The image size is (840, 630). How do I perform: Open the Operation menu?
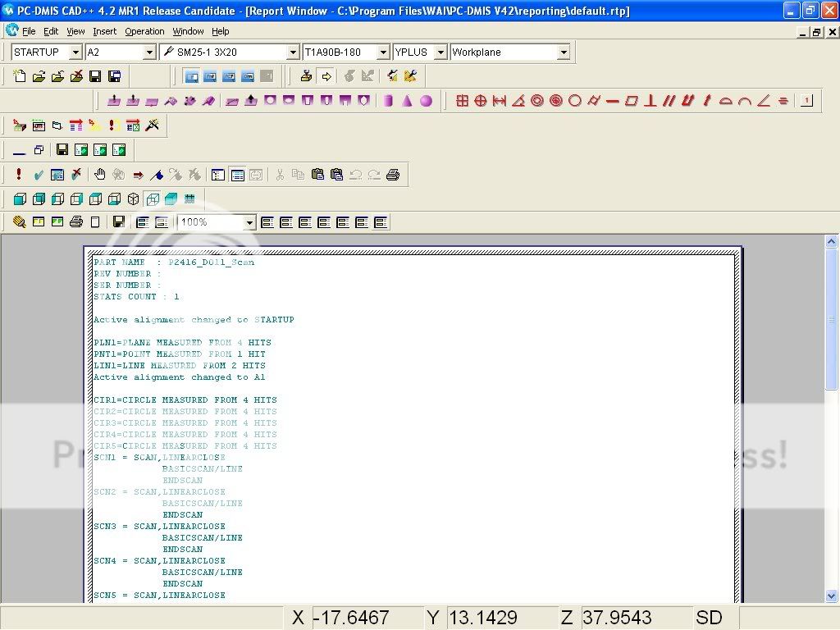tap(144, 31)
